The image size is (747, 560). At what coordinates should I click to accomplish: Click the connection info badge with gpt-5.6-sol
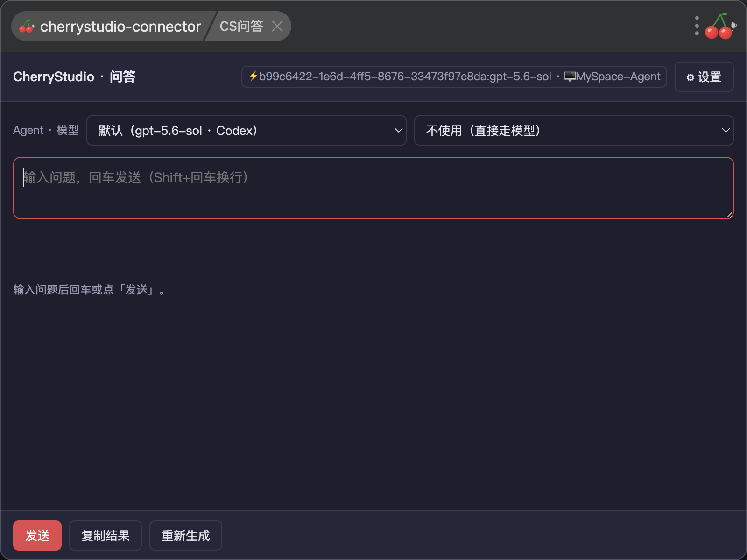click(x=454, y=77)
